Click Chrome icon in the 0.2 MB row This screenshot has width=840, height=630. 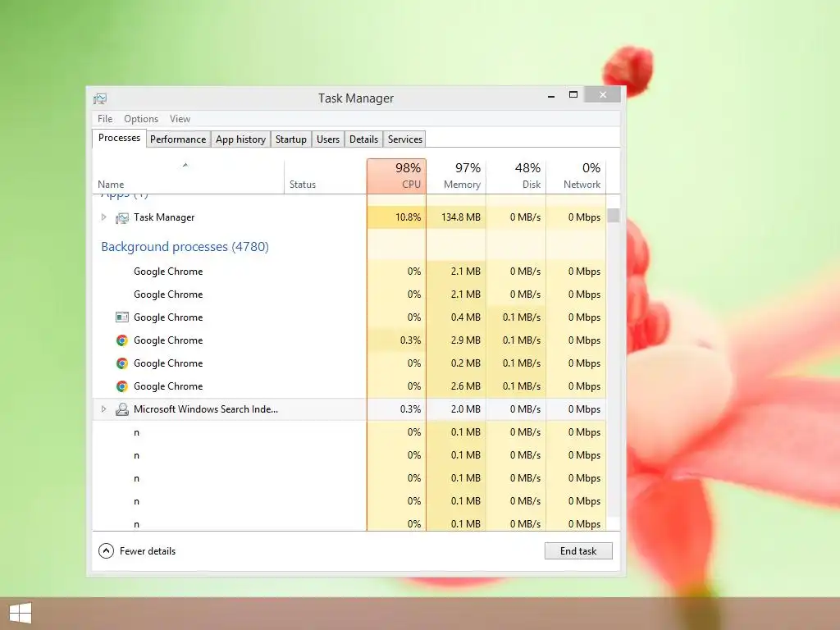122,363
